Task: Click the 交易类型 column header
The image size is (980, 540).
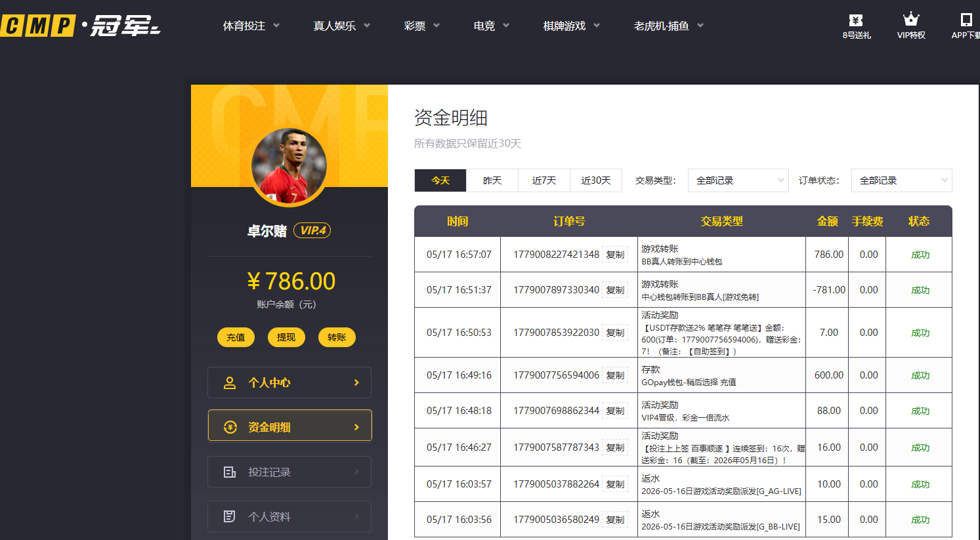Action: tap(721, 221)
